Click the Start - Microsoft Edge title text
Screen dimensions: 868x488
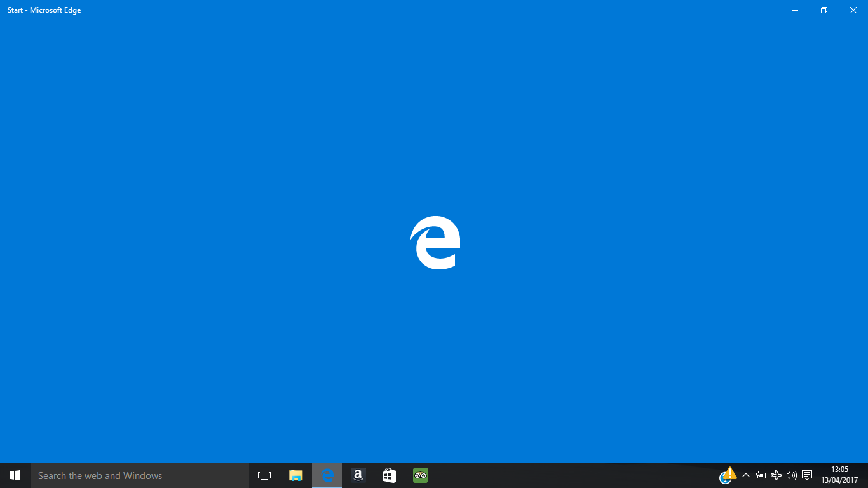click(x=44, y=10)
